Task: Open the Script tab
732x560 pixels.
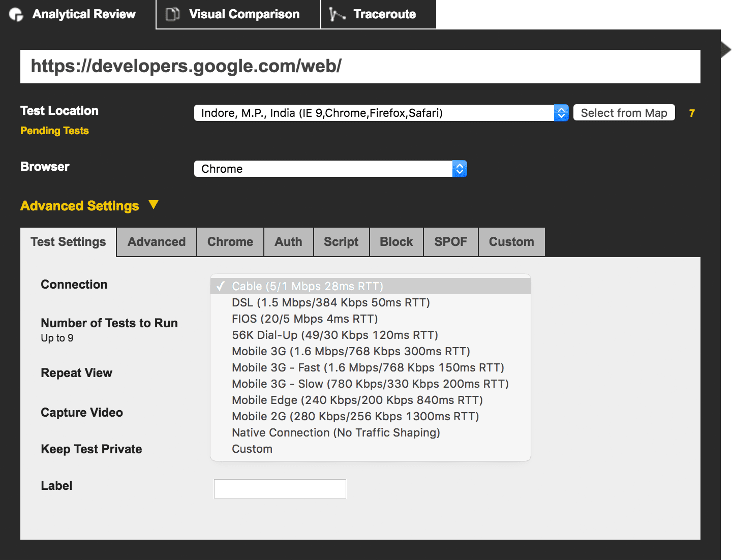Action: coord(341,241)
